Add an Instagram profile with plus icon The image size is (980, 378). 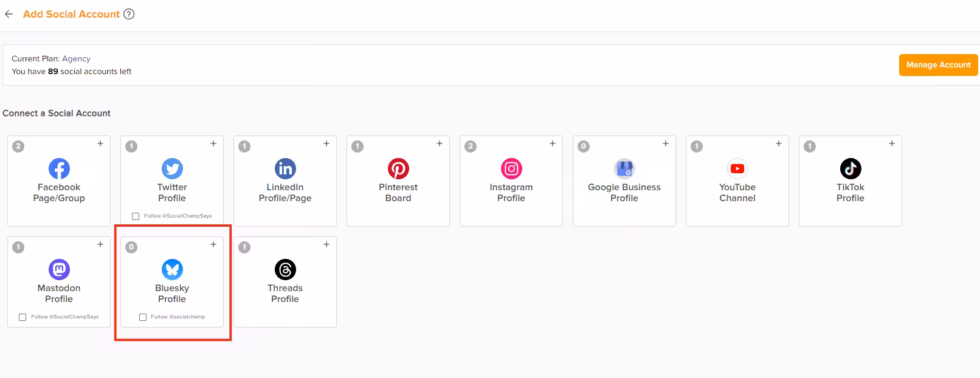coord(553,143)
